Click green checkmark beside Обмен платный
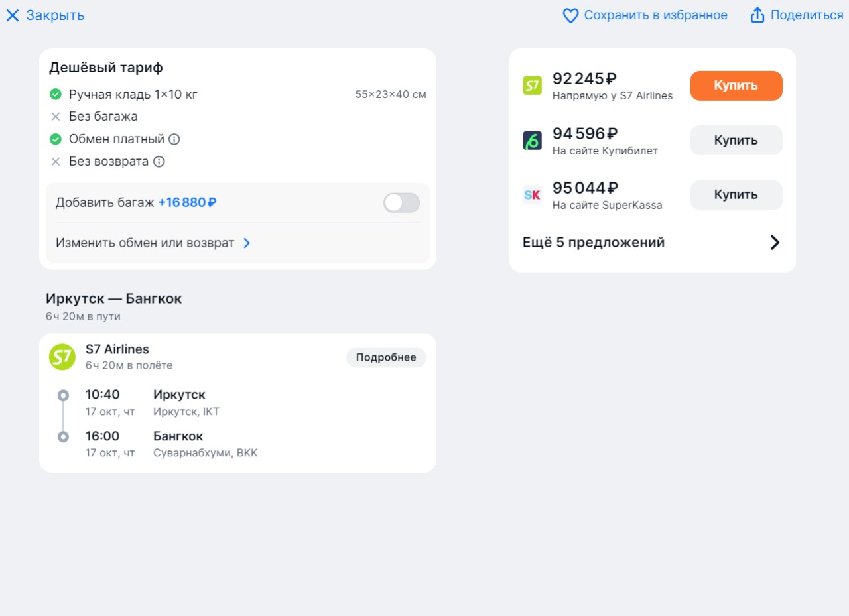Image resolution: width=849 pixels, height=616 pixels. click(56, 139)
